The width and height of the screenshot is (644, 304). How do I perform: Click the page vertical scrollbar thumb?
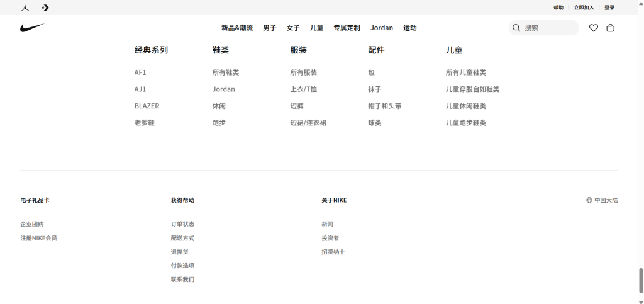(641, 281)
